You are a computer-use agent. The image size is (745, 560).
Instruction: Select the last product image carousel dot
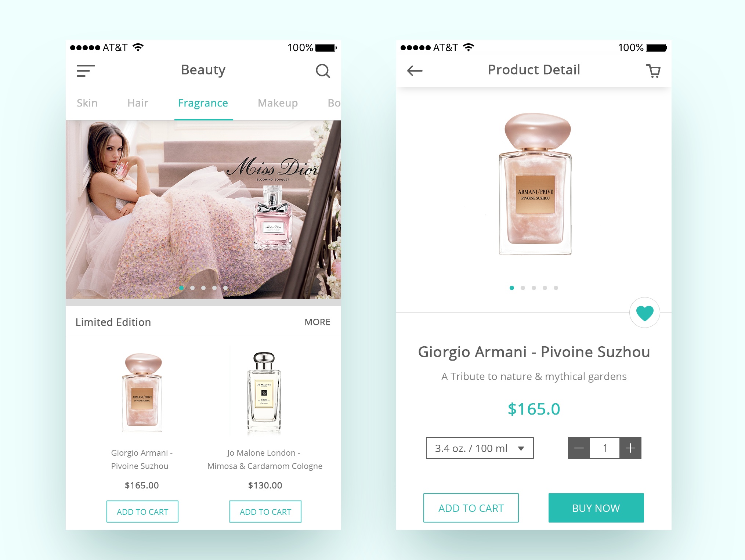pyautogui.click(x=556, y=288)
